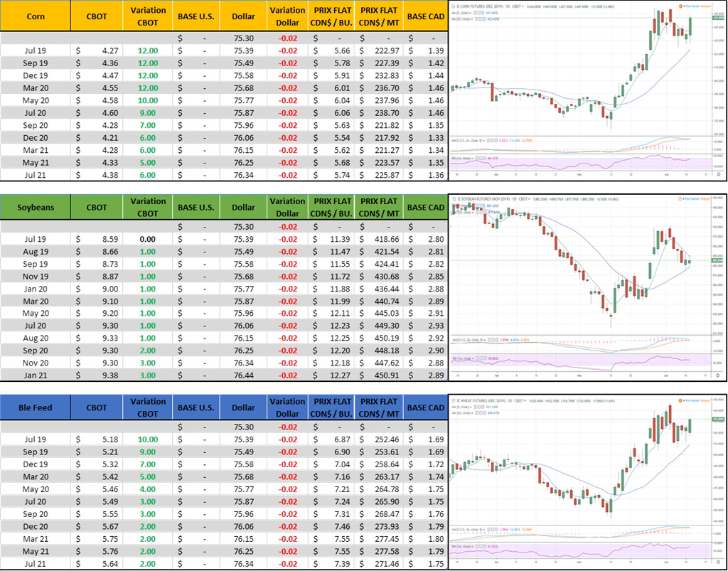This screenshot has height=571, width=728.
Task: Click the corn chart settings gear icon
Action: [x=719, y=174]
